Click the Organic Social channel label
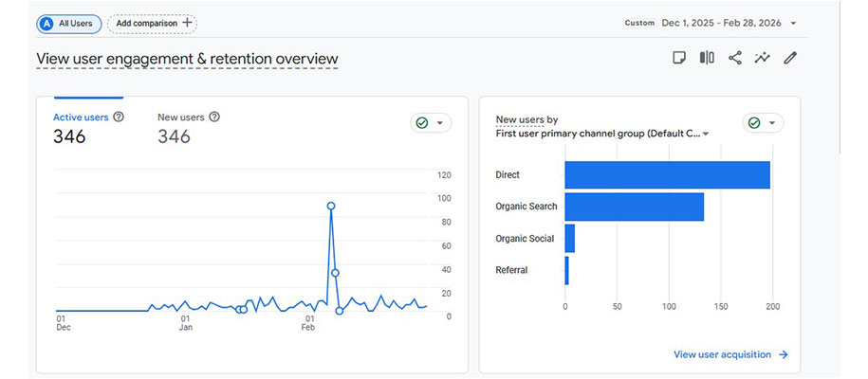The width and height of the screenshot is (868, 379). (525, 239)
